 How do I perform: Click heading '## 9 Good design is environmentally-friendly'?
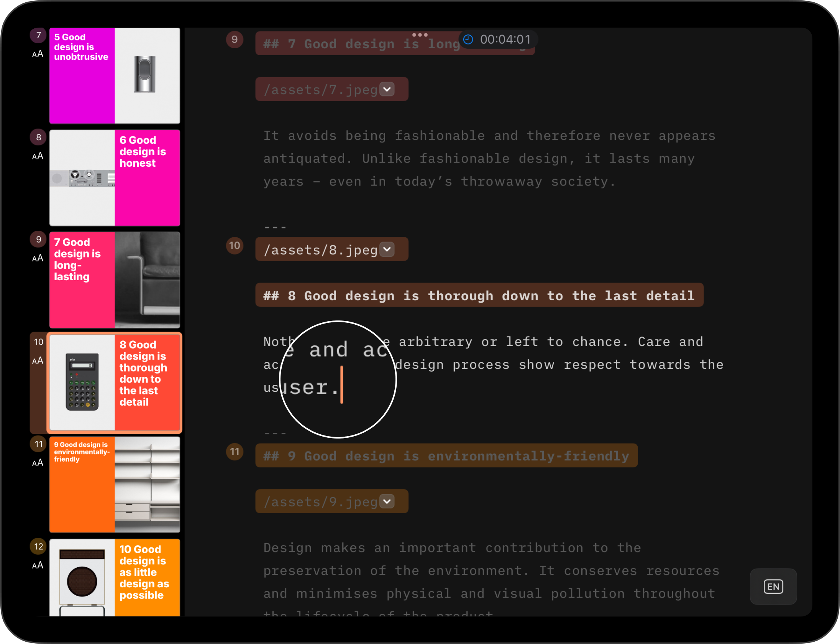446,456
